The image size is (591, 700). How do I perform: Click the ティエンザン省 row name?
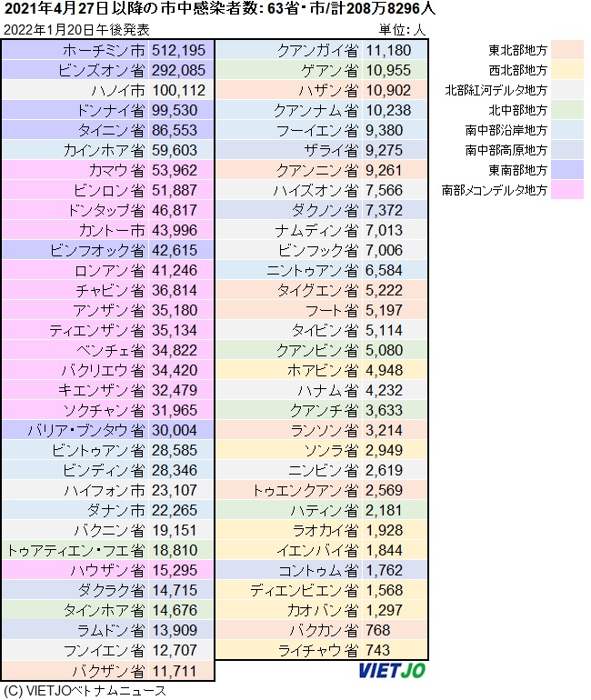coord(97,330)
